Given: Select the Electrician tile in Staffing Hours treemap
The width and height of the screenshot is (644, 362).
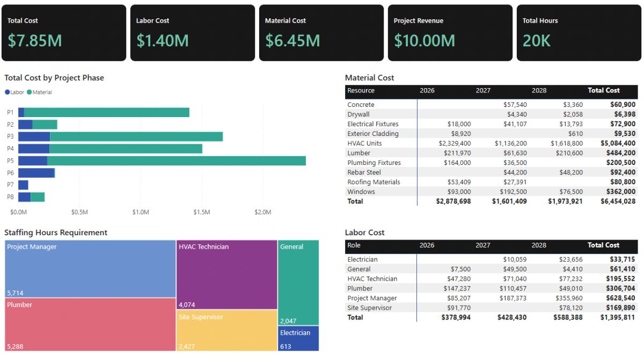Looking at the screenshot, I should [x=298, y=338].
